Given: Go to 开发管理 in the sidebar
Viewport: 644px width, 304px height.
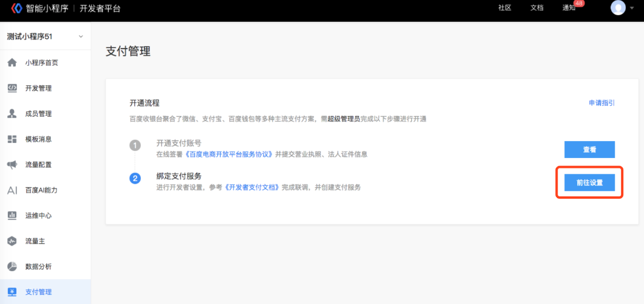Looking at the screenshot, I should [45, 88].
